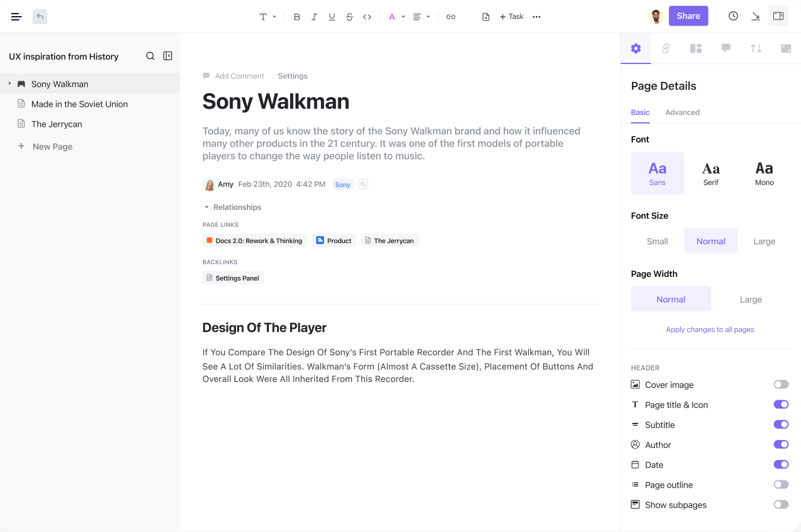Disable the Page title & Icon toggle

[x=781, y=404]
